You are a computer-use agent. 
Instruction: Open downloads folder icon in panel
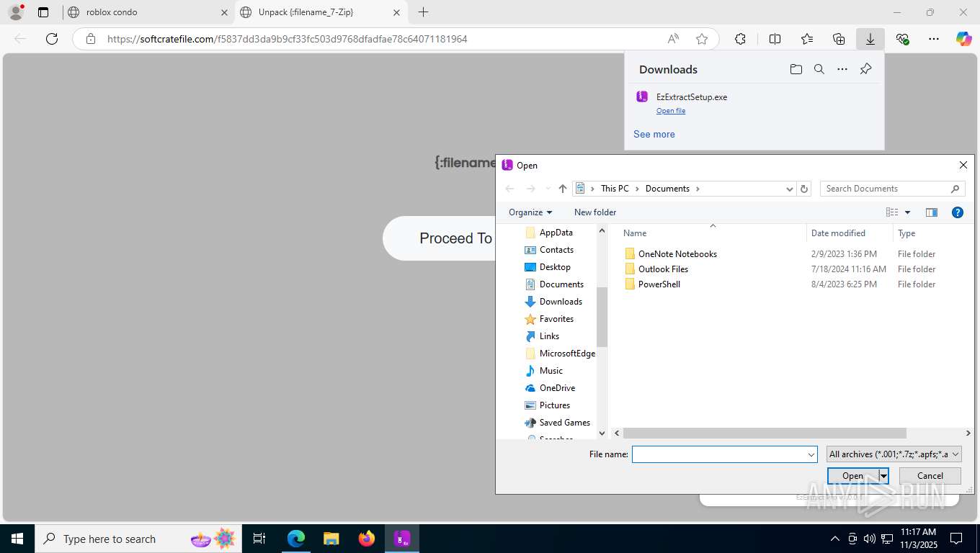tap(796, 69)
